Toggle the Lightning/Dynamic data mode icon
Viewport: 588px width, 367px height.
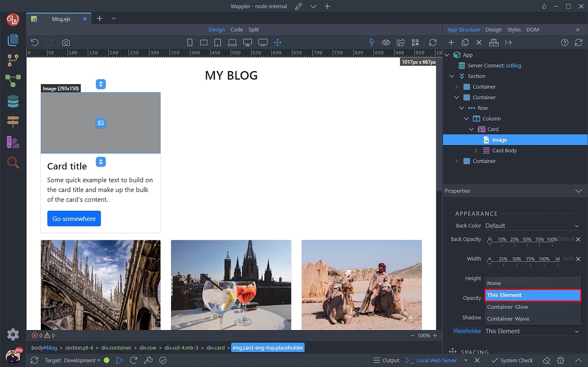pos(371,42)
